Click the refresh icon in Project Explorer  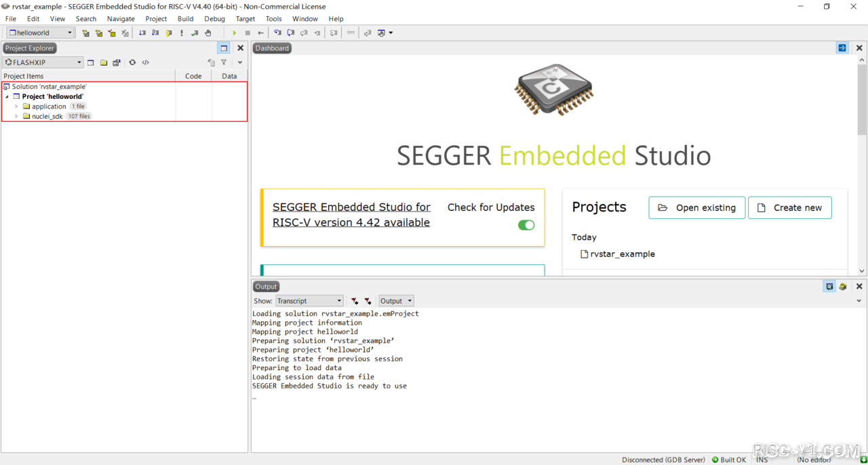pyautogui.click(x=132, y=62)
